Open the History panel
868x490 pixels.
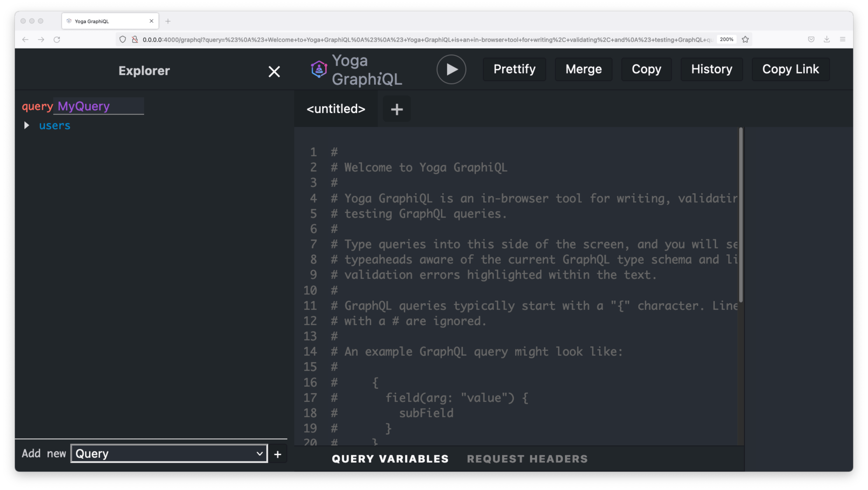(x=712, y=69)
